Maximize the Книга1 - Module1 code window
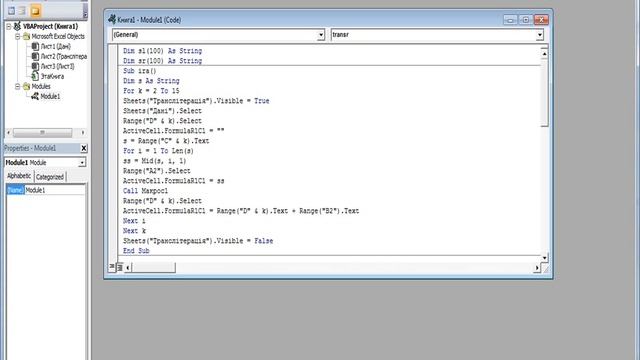The height and width of the screenshot is (360, 640). [526, 20]
